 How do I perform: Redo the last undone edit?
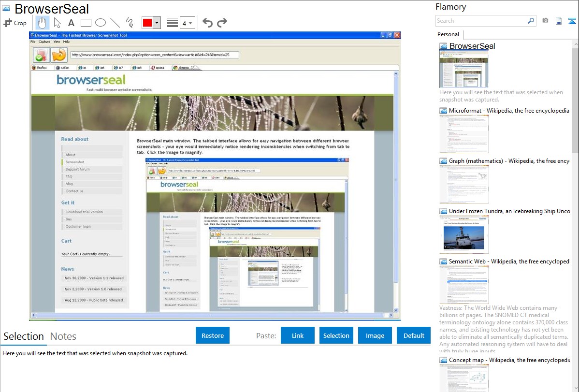[222, 23]
